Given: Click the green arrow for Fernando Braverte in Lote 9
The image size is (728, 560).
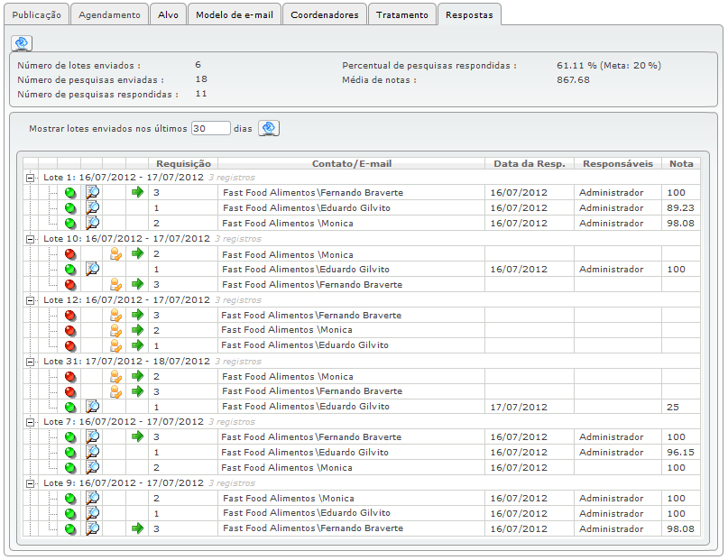Looking at the screenshot, I should [137, 528].
